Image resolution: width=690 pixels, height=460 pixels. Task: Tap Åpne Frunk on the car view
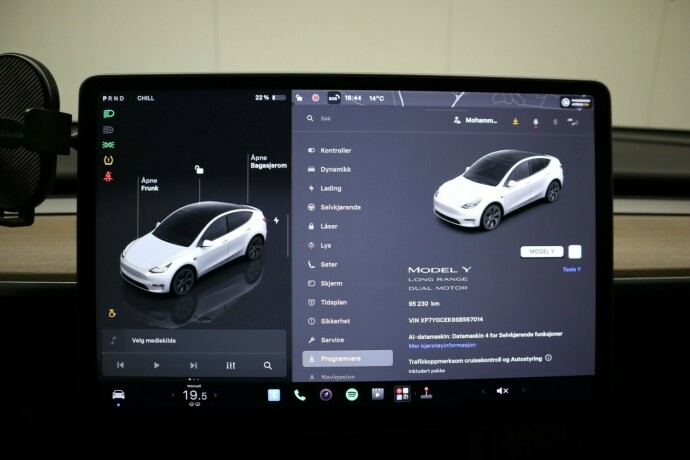point(150,184)
